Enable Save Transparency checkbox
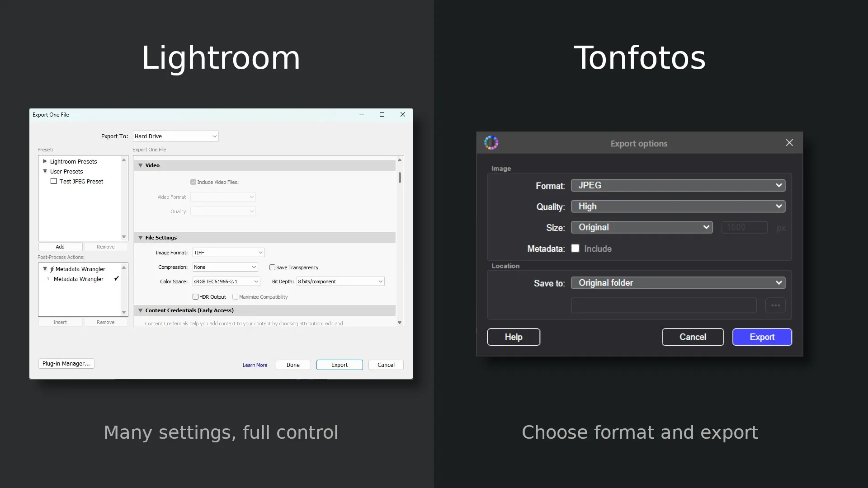Screen dimensions: 868x488 (272, 267)
